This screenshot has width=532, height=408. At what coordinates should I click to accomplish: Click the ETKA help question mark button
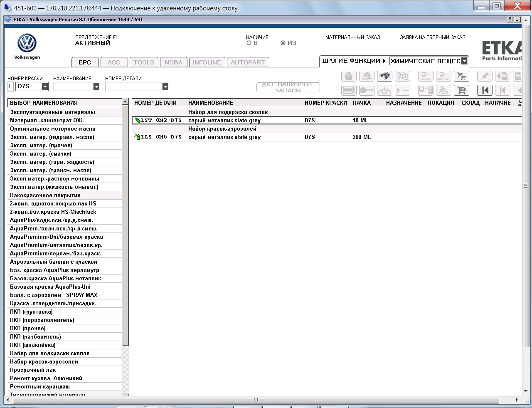point(510,20)
